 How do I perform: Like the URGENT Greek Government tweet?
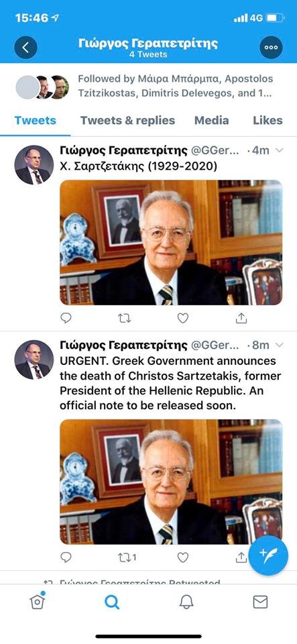(182, 557)
